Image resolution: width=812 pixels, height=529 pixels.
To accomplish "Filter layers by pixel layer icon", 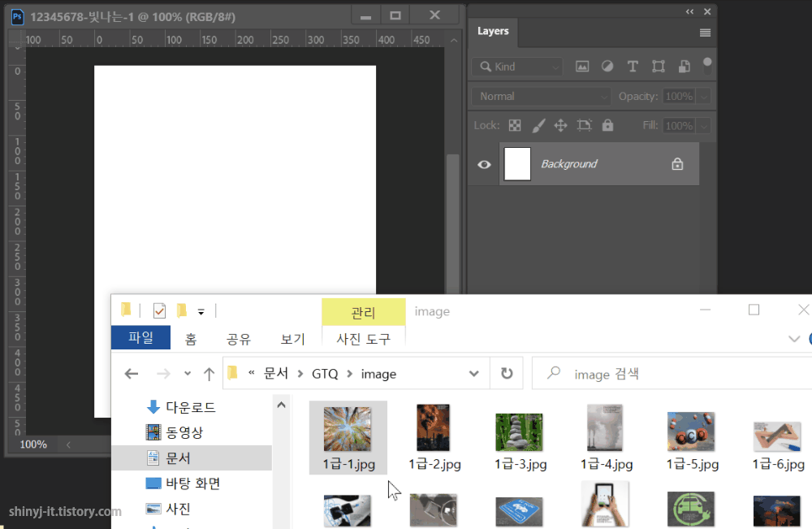I will click(x=582, y=67).
